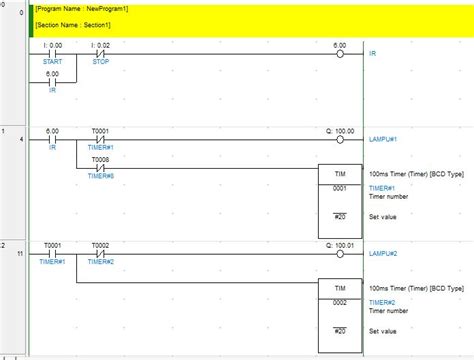The height and width of the screenshot is (360, 474).
Task: Select the T0008 TIMER#8 contact
Action: click(100, 168)
